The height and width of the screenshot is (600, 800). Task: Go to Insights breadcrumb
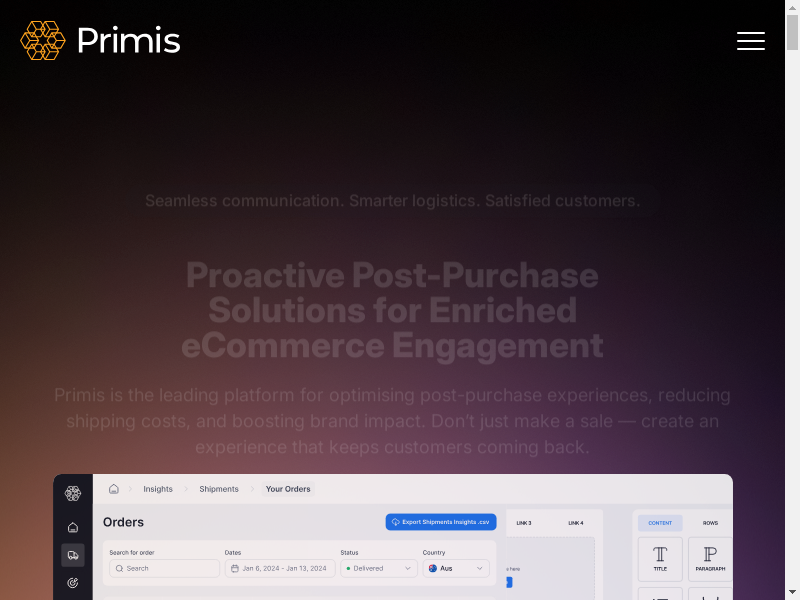(158, 489)
